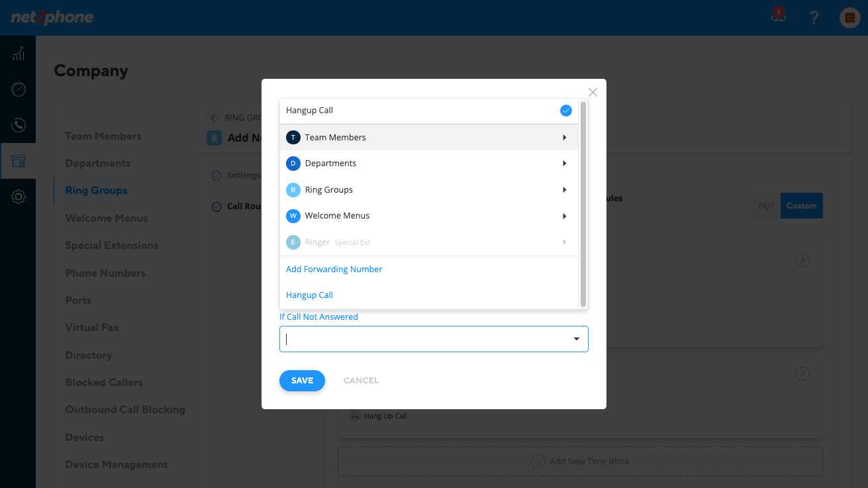Click the Add Forwarding Number link
The image size is (868, 488).
point(334,269)
